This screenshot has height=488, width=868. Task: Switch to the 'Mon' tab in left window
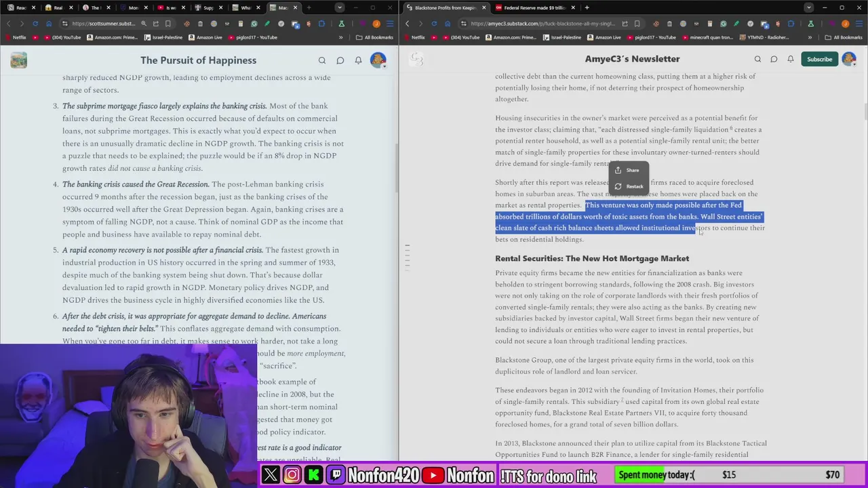coord(133,7)
